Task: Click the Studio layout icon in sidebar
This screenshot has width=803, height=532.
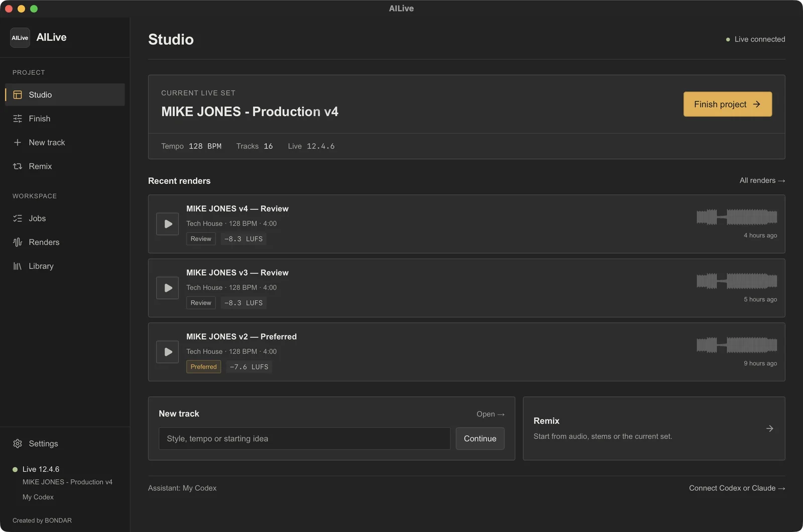Action: [x=18, y=95]
